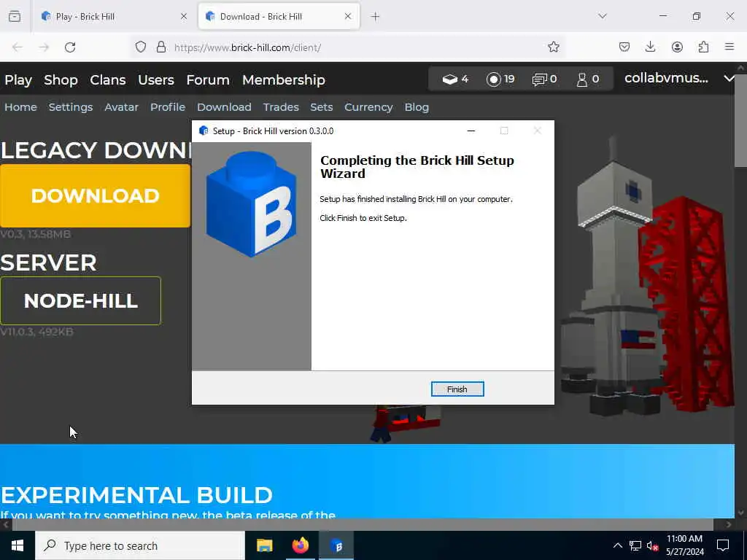Open Firefox View icon in the tab bar
The image size is (747, 560).
coord(15,16)
